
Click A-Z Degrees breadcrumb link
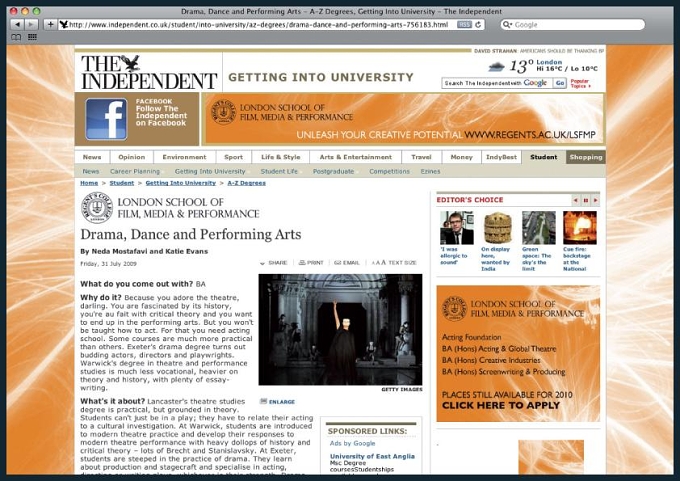(246, 183)
